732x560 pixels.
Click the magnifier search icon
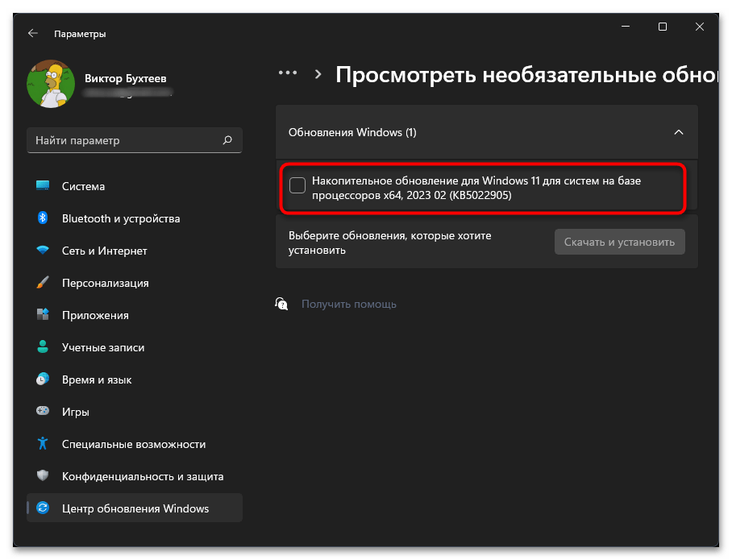click(x=227, y=140)
